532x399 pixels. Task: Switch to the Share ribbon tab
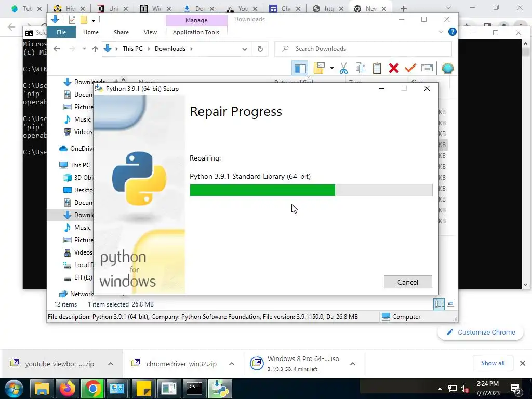click(x=121, y=32)
